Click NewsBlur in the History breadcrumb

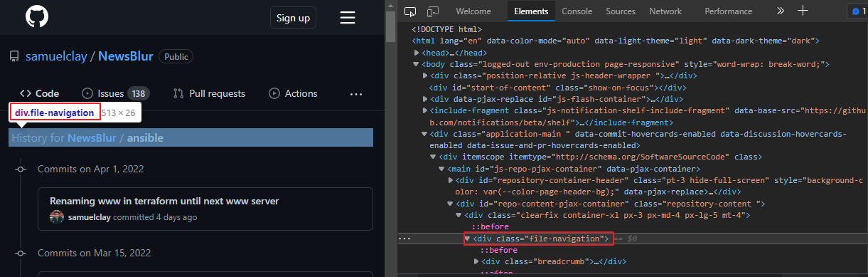pos(91,137)
